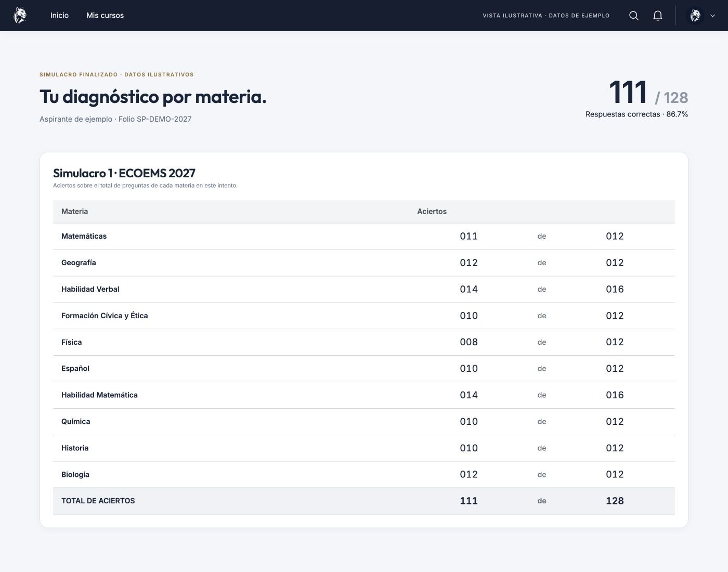Click the feline logo in the navbar
The width and height of the screenshot is (728, 572).
coord(20,16)
